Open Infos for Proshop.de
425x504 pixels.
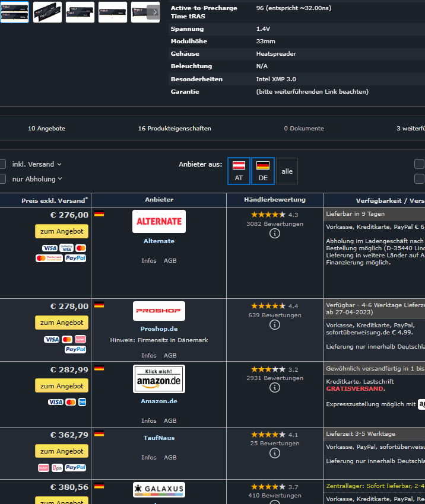[149, 356]
